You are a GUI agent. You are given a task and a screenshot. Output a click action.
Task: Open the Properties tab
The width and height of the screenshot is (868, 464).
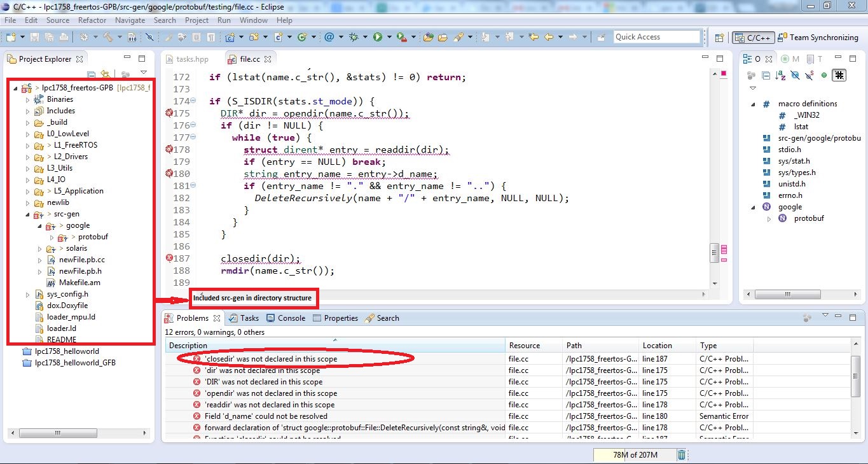335,318
